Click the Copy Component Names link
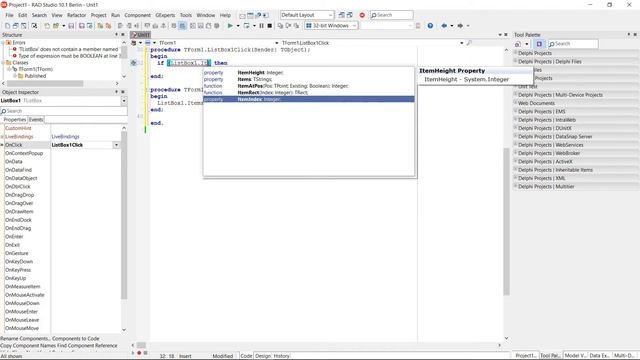This screenshot has width=640, height=360. coord(29,345)
